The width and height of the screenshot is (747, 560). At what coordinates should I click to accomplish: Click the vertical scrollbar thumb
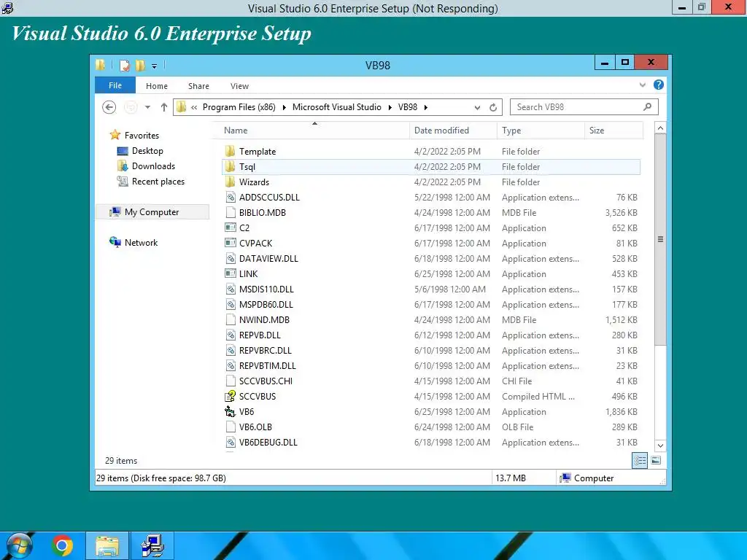[660, 239]
